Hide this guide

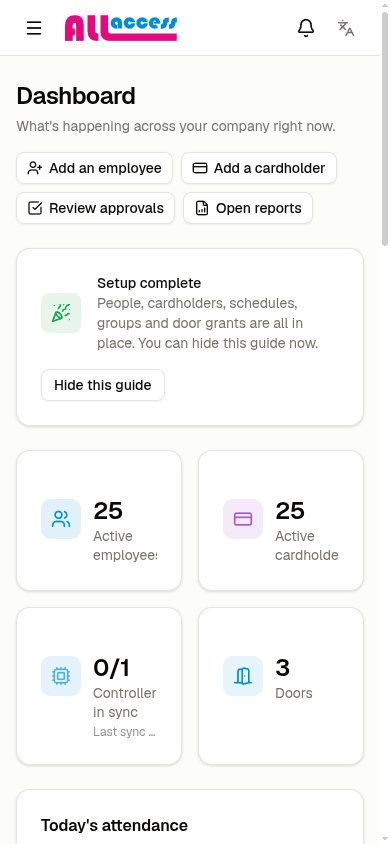[103, 385]
